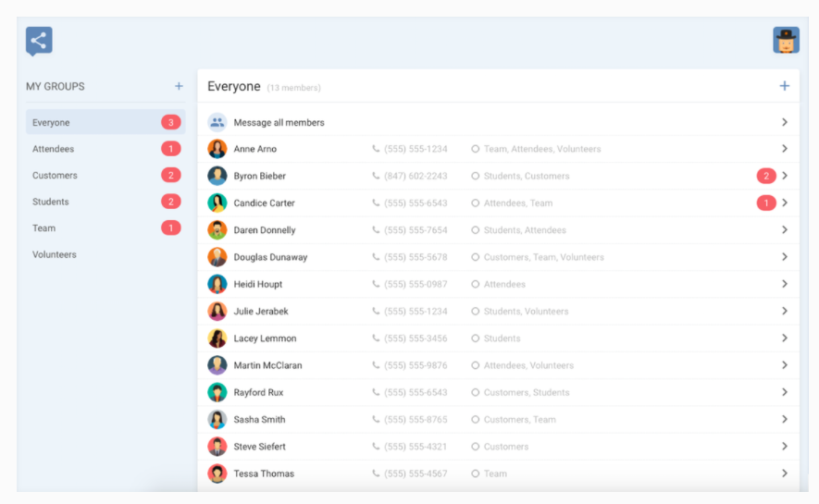Click phone icon beside Byron Bieber's number
819x504 pixels.
pos(376,176)
